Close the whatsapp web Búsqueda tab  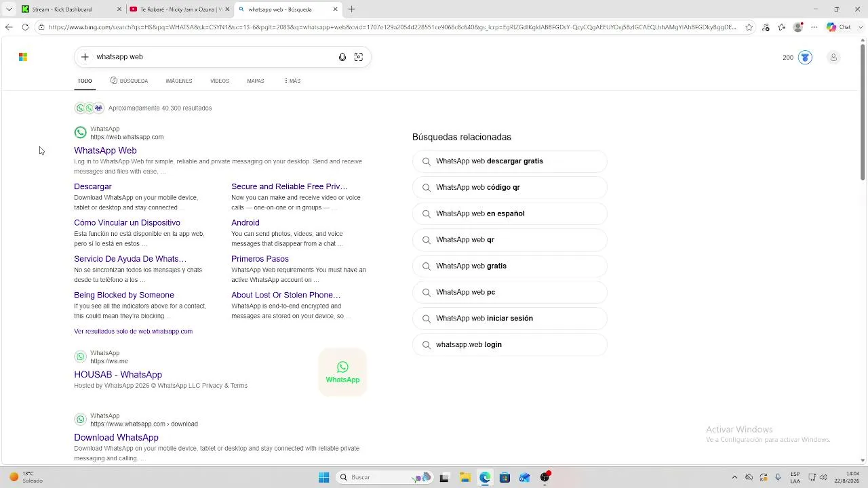coord(335,9)
